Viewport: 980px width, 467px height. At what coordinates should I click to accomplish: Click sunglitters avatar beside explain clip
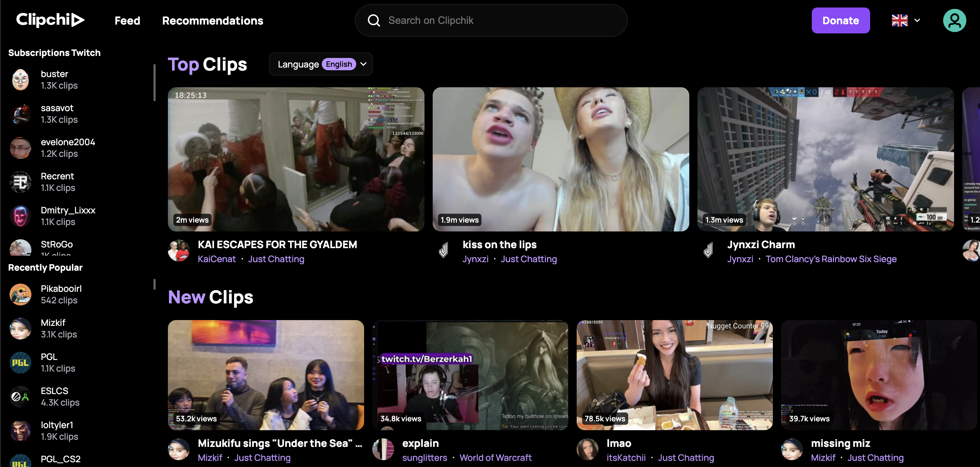(x=383, y=449)
